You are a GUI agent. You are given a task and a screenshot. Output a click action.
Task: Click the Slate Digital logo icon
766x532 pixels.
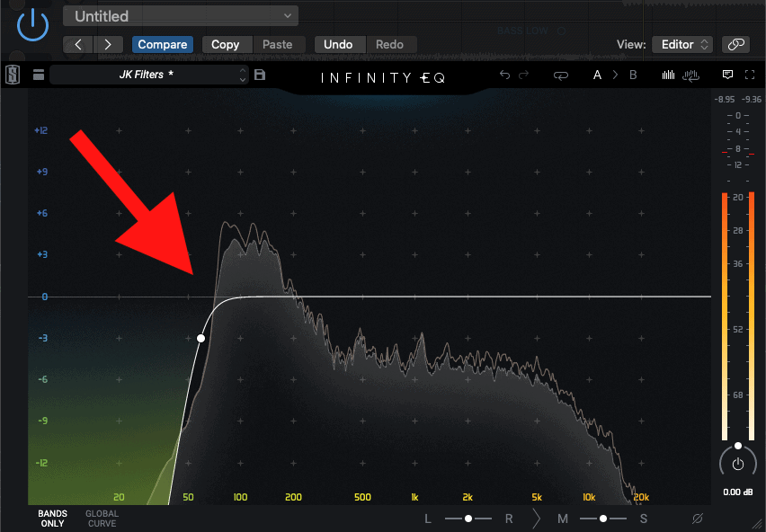[13, 75]
